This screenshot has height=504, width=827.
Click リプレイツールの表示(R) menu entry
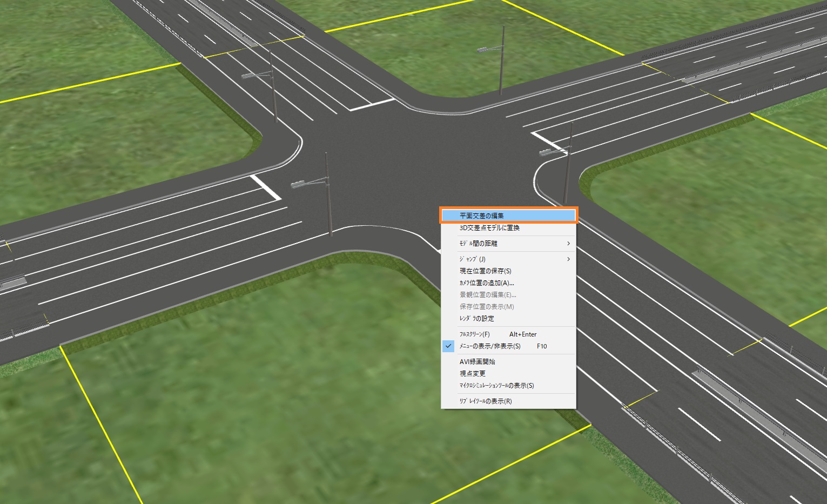tap(509, 401)
